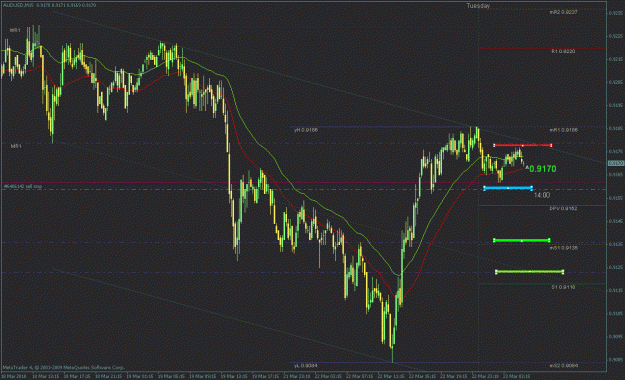Click the mS1 0.9136 pivot label
Image resolution: width=625 pixels, height=380 pixels.
pyautogui.click(x=563, y=248)
